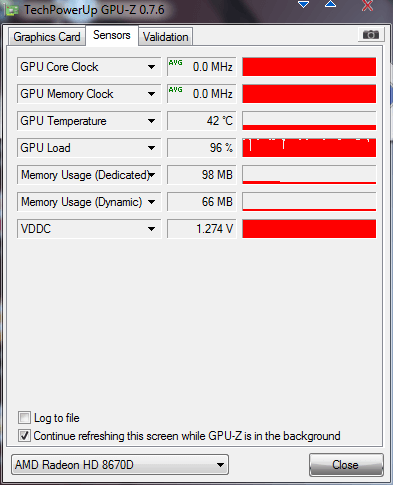
Task: Click the camera screenshot icon
Action: pos(371,34)
